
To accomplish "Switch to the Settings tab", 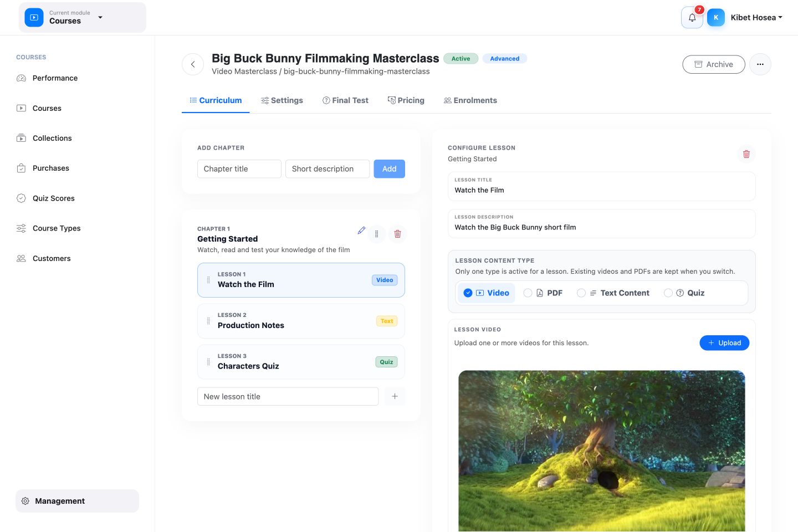I will 282,100.
